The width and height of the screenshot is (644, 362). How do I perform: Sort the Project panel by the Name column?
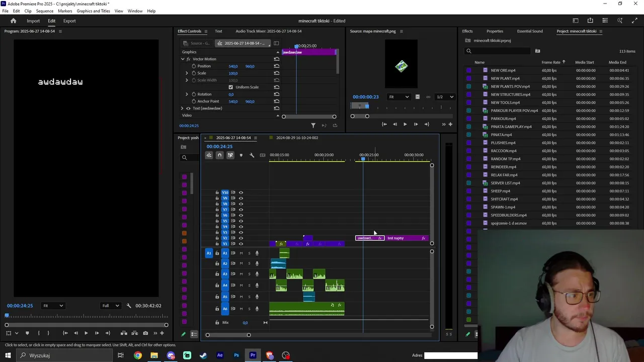coord(479,62)
